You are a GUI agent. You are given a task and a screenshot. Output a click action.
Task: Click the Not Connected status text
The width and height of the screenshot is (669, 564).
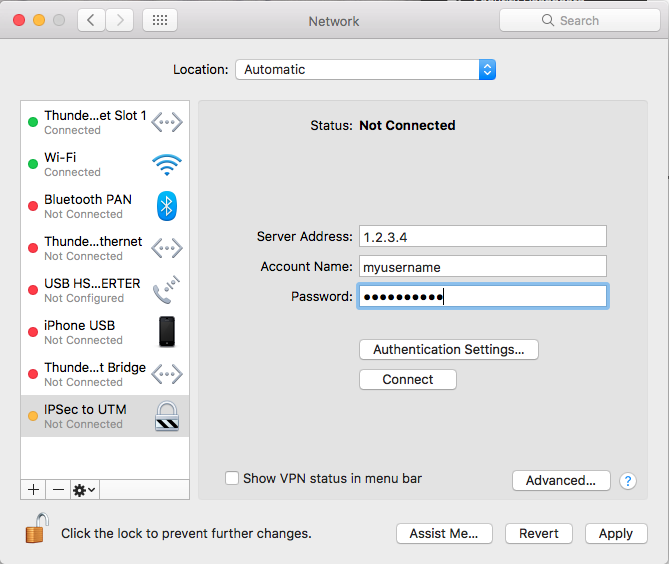[407, 125]
